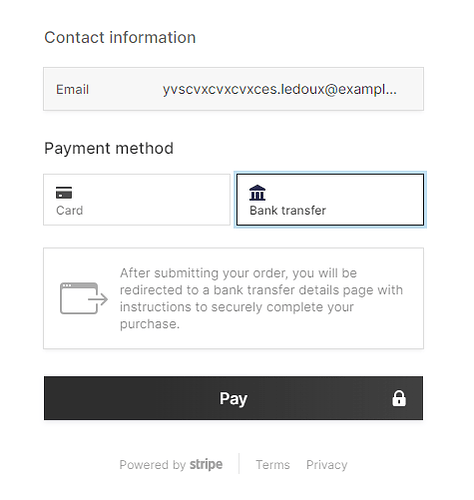Viewport: 474px width, 500px height.
Task: Click the Contact information heading
Action: (x=120, y=37)
